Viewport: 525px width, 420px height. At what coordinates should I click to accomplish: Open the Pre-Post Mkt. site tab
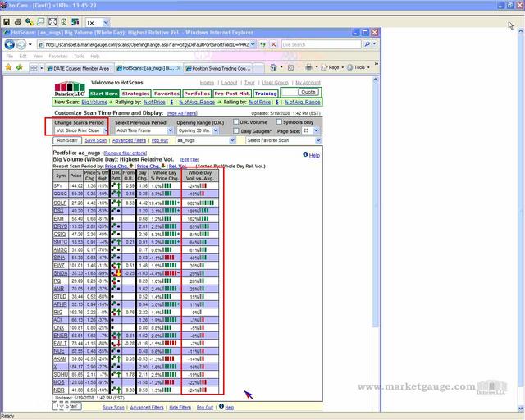click(232, 94)
